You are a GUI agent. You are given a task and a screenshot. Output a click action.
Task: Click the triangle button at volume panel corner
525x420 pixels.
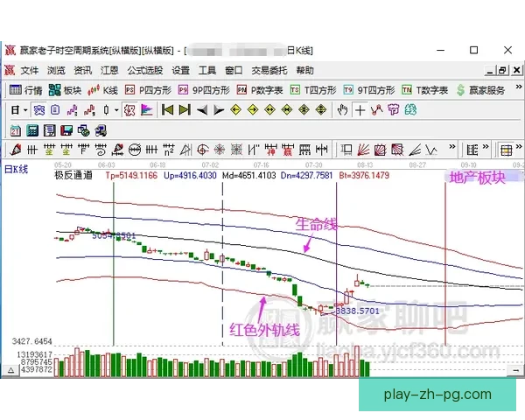pos(10,370)
